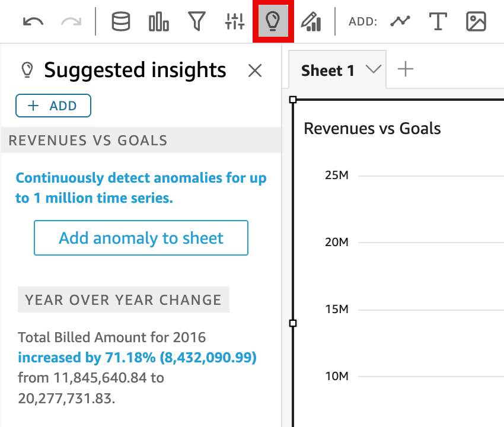The image size is (504, 427).
Task: Click the visual's top-left resize handle
Action: tap(293, 100)
